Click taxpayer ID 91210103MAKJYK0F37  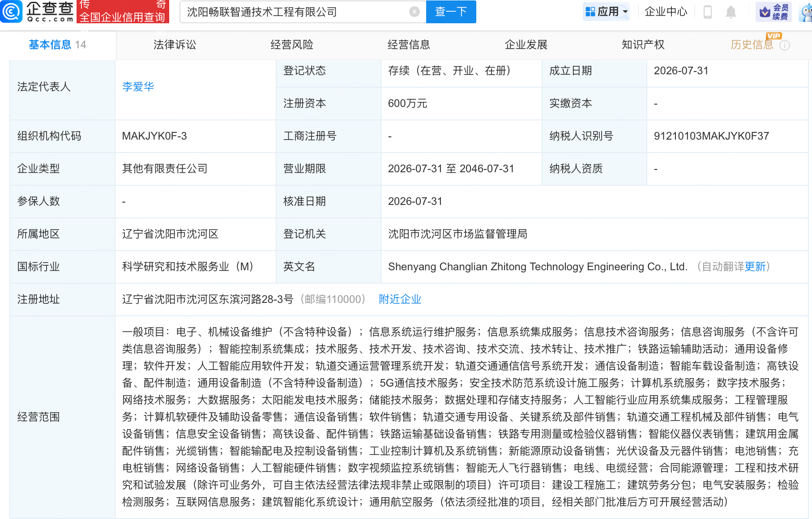[711, 136]
